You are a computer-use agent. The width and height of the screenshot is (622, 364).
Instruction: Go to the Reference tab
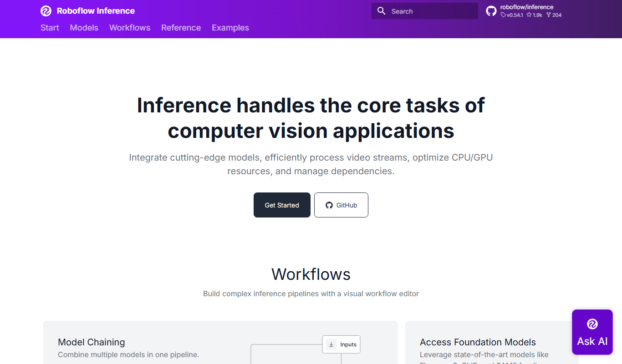[181, 28]
